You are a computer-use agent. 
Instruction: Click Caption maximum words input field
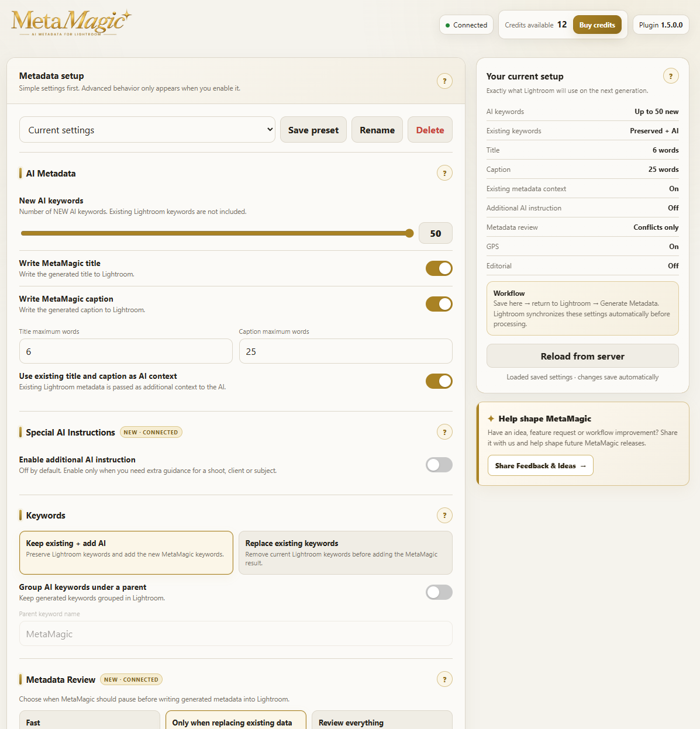pyautogui.click(x=346, y=351)
